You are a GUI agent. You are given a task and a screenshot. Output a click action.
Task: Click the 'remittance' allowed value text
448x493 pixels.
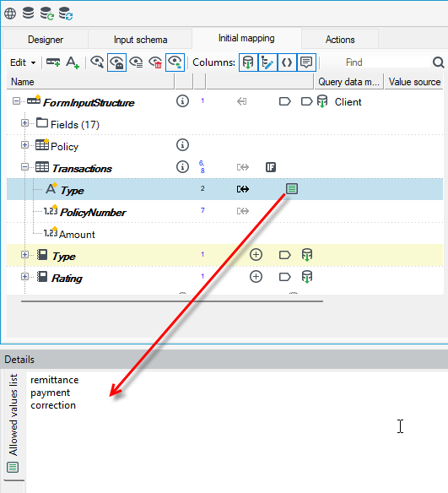(54, 380)
